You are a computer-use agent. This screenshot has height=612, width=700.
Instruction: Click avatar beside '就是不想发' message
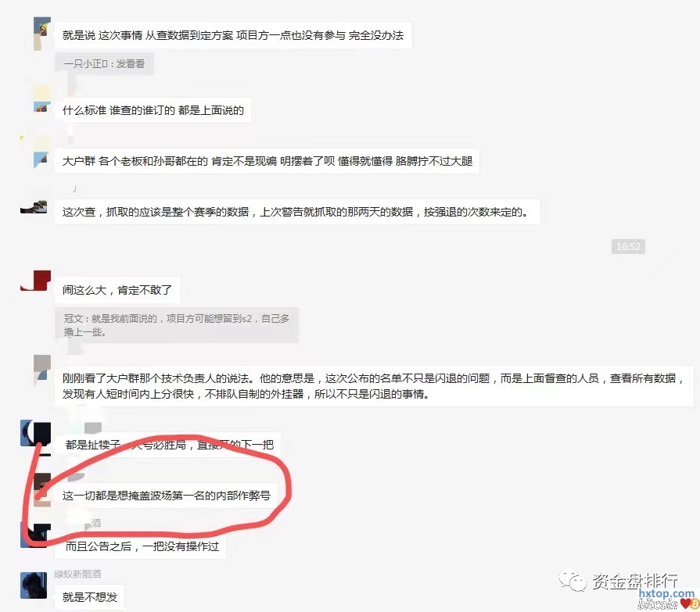tap(34, 585)
